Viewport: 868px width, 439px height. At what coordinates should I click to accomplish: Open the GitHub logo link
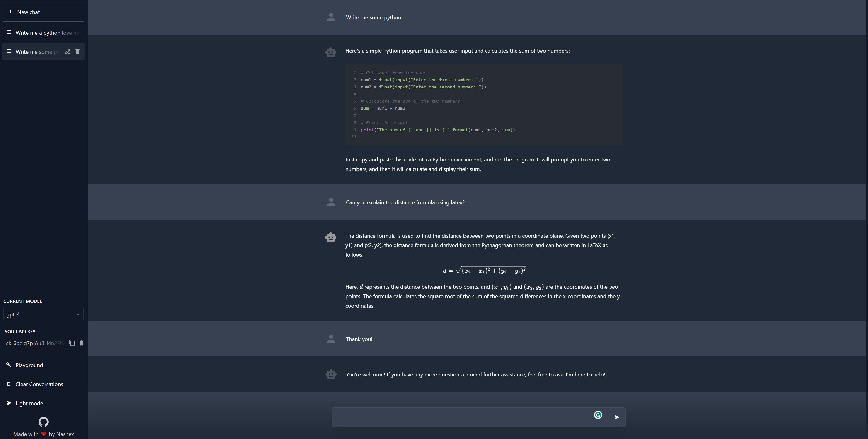coord(44,422)
